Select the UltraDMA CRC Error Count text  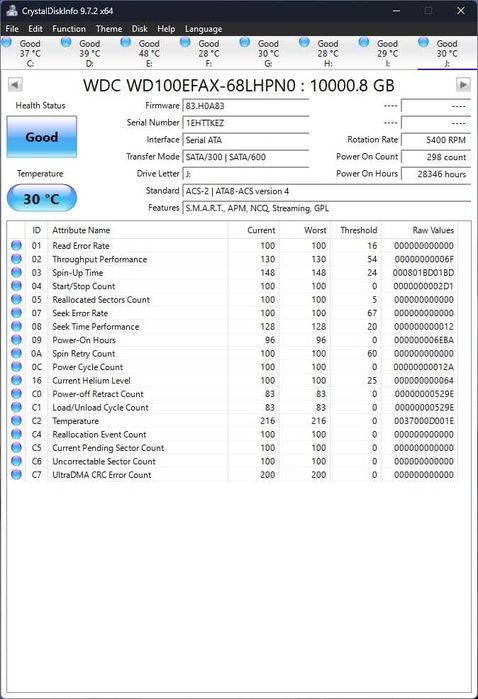coord(102,475)
